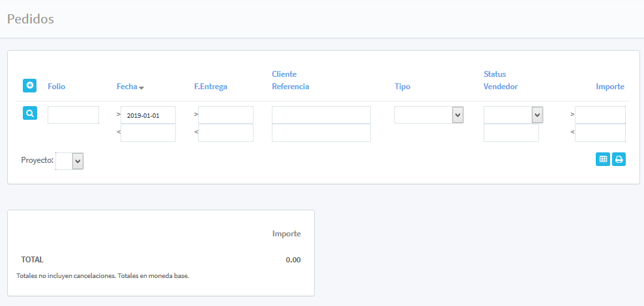Click the Fecha start date field 2019-01-01
This screenshot has height=306, width=644.
[x=148, y=115]
